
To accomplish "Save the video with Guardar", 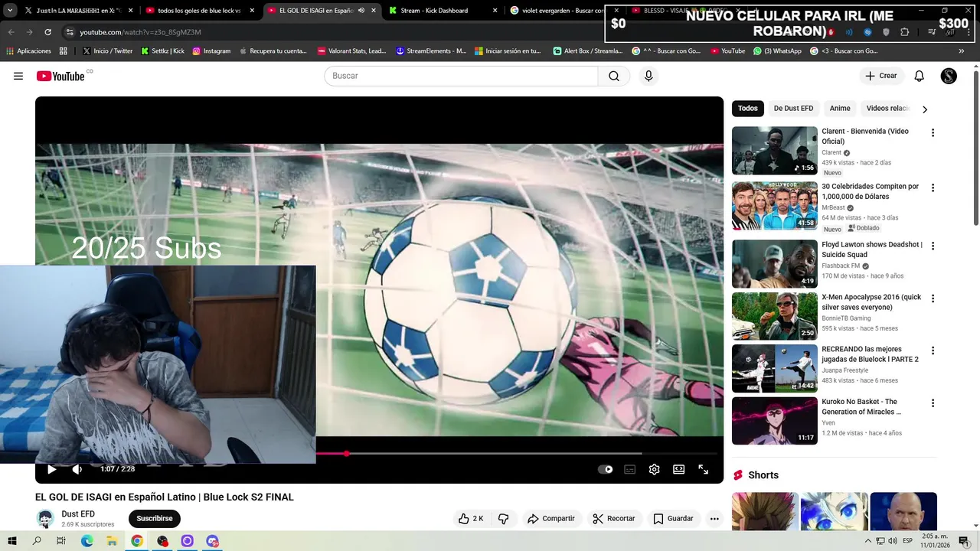I will click(x=673, y=518).
